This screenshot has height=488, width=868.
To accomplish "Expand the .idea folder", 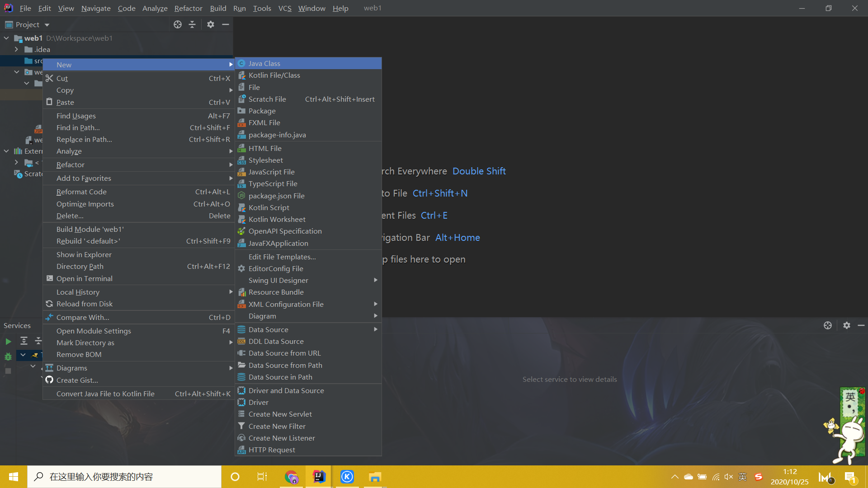I will pos(16,49).
